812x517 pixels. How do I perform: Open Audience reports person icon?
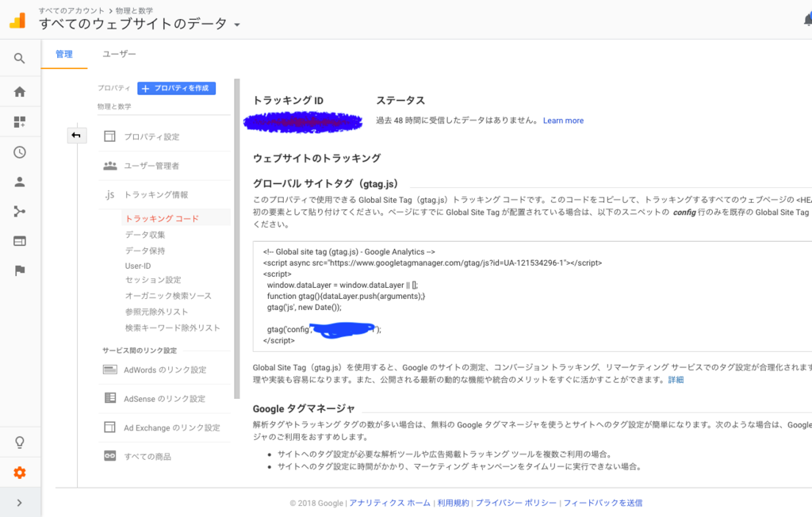pyautogui.click(x=20, y=182)
